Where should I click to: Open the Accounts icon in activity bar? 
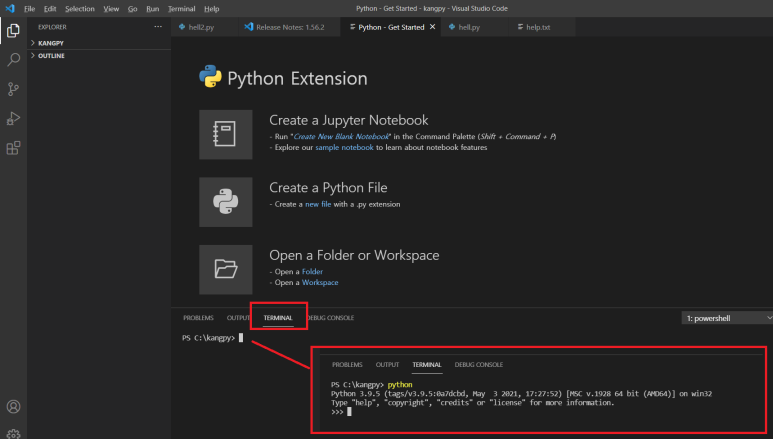tap(13, 406)
